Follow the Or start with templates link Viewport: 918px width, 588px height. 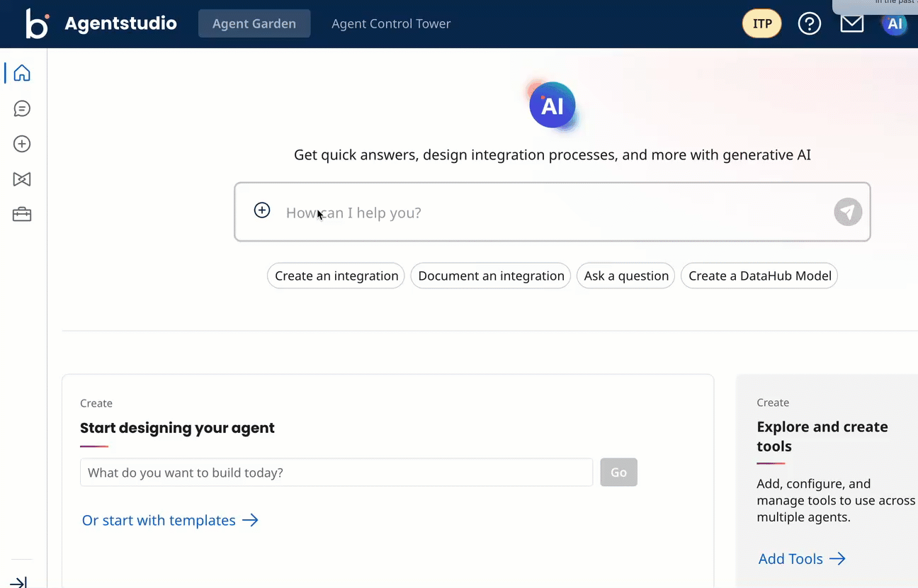click(x=170, y=520)
